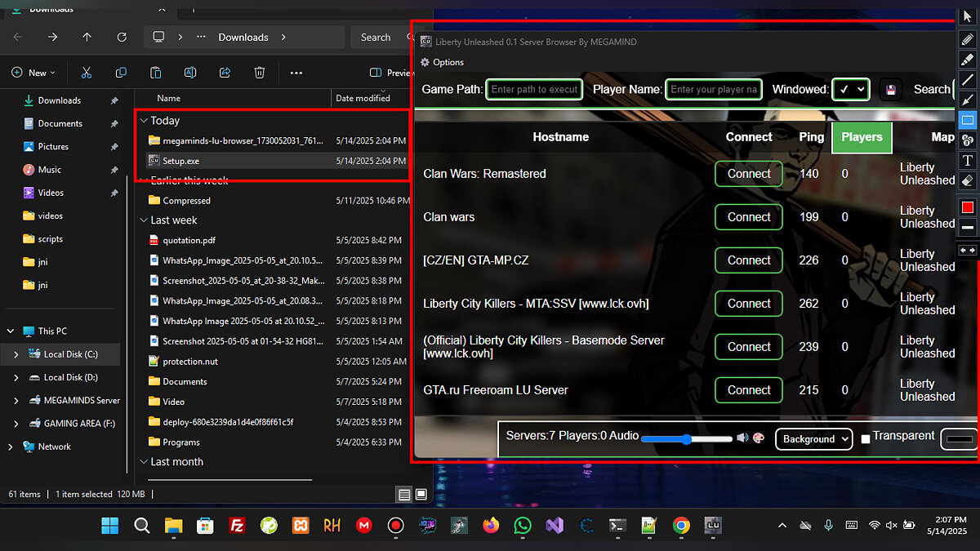Select the Text tool in annotation toolbar
Image resolution: width=980 pixels, height=551 pixels.
coord(968,160)
